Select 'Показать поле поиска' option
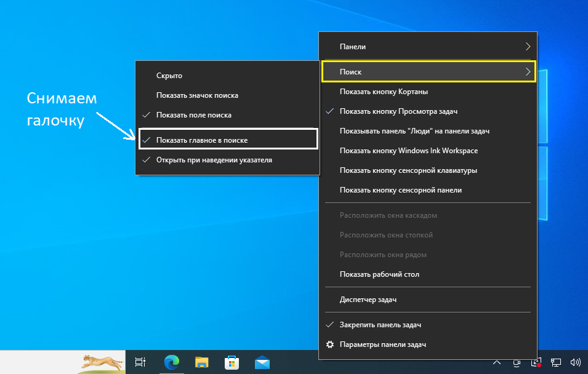The height and width of the screenshot is (374, 588). 228,115
